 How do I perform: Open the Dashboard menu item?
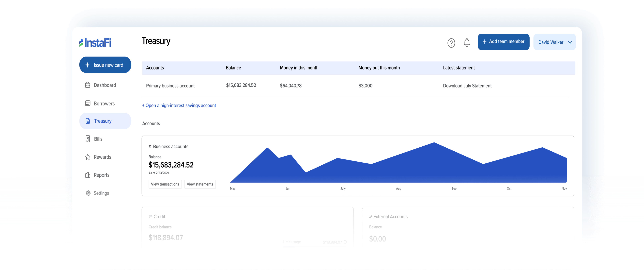click(105, 85)
